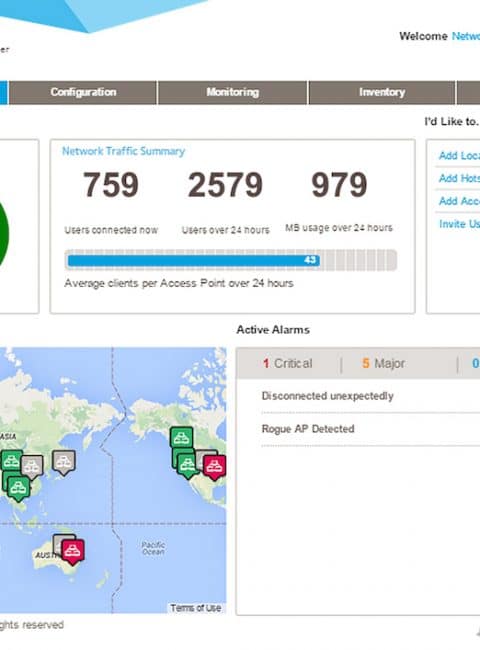Click the red network marker in Australia
Viewport: 480px width, 650px height.
(73, 551)
